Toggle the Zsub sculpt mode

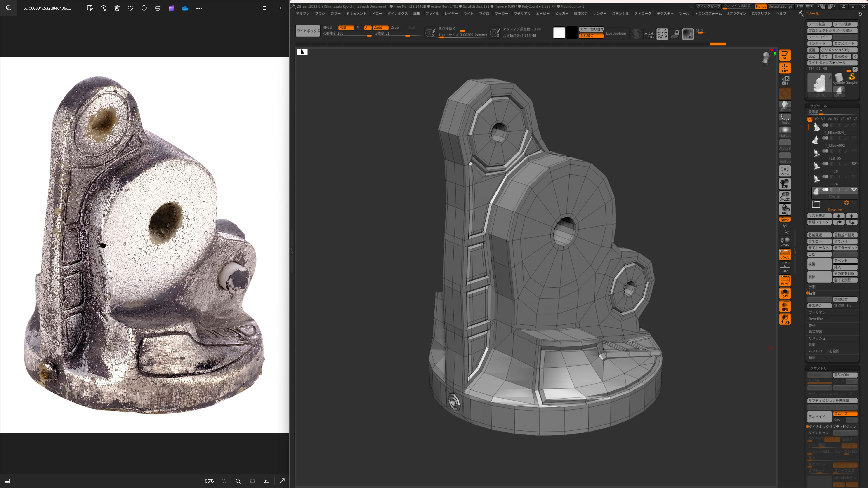point(395,28)
